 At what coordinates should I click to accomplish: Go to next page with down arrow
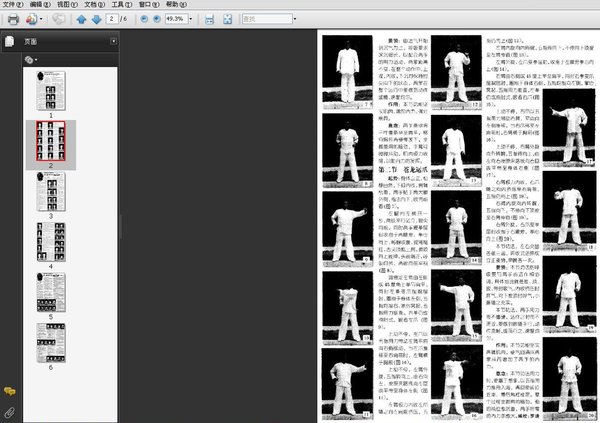point(96,19)
